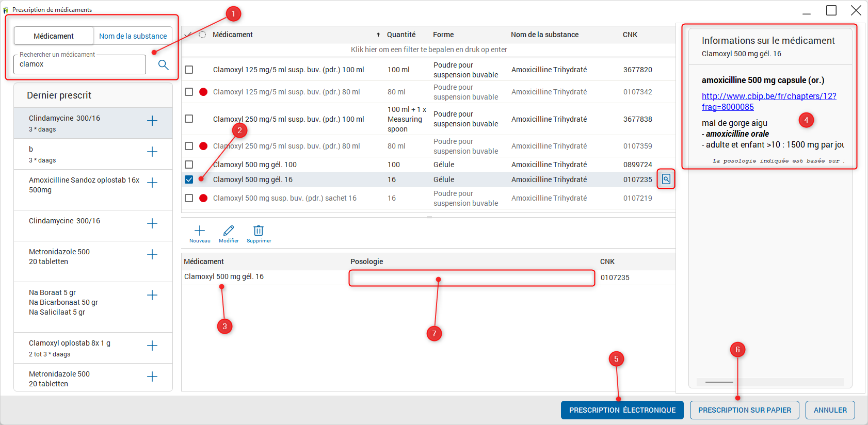Image resolution: width=868 pixels, height=425 pixels.
Task: Uncheck Clamoxyl 500 mg gél. 16 checkbox
Action: (x=189, y=179)
